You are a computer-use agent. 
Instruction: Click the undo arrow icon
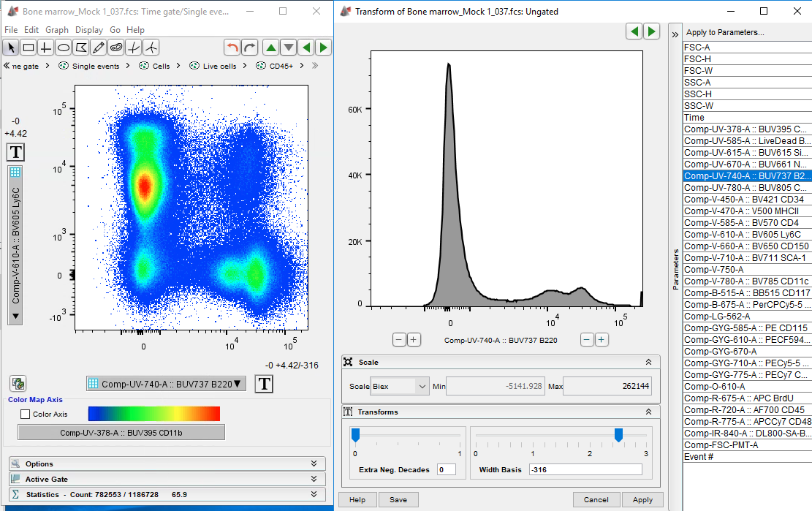[232, 48]
